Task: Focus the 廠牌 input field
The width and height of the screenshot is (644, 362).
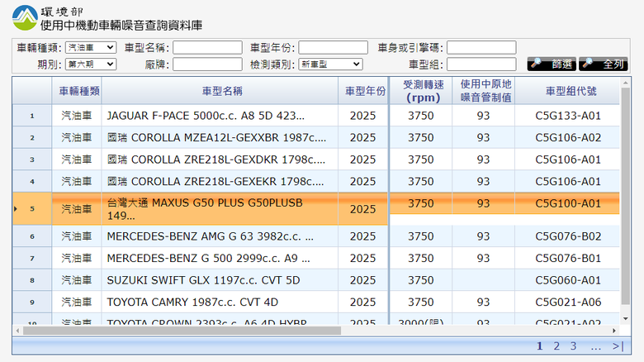Action: (207, 64)
